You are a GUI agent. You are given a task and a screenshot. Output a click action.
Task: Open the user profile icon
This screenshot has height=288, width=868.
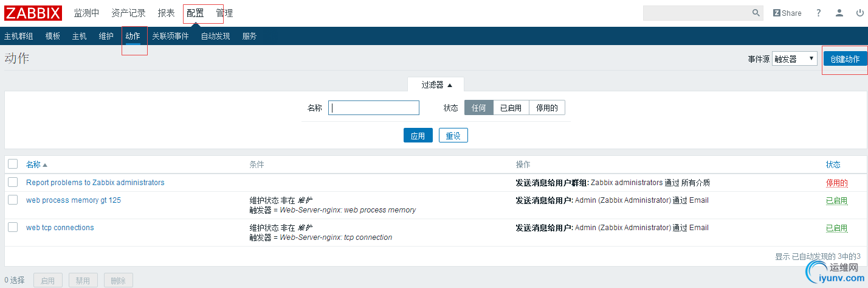coord(839,13)
